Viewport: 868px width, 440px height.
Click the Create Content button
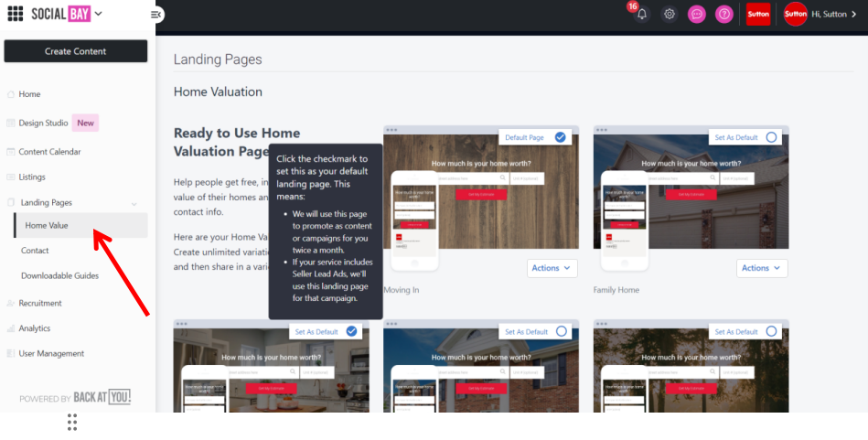coord(76,51)
